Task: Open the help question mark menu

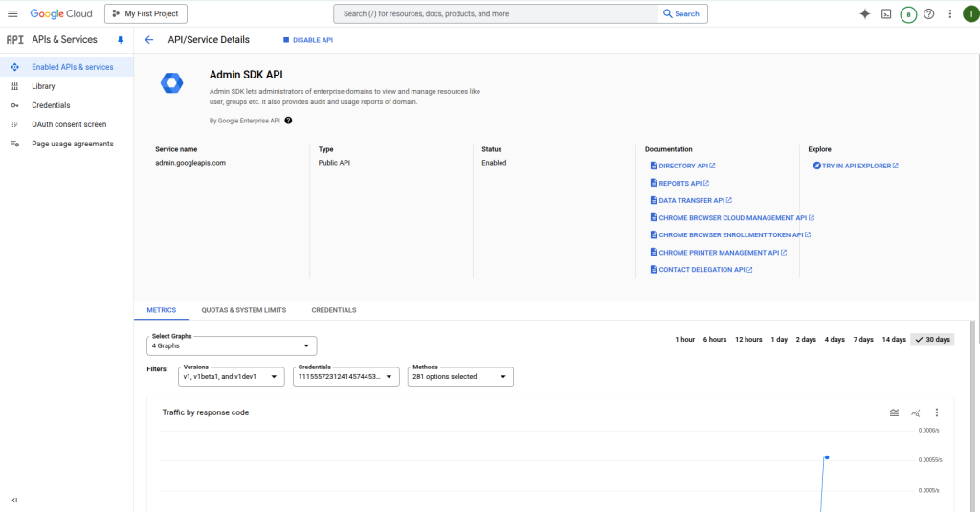Action: pyautogui.click(x=928, y=14)
